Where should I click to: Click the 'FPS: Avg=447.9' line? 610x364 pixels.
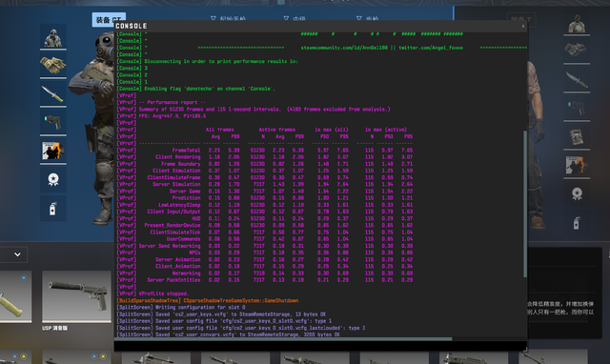click(x=161, y=116)
